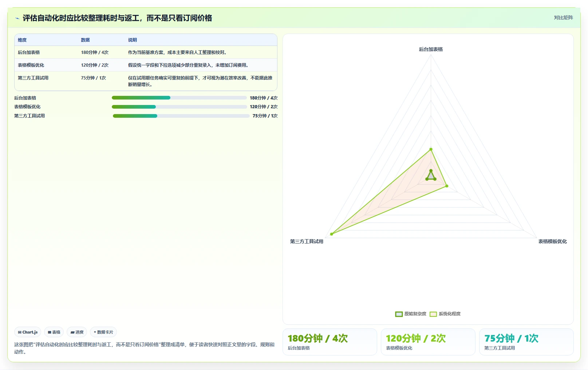Click the radar data point at 第三方工具试用 vertex
Screen dimensions: 588x370
331,234
